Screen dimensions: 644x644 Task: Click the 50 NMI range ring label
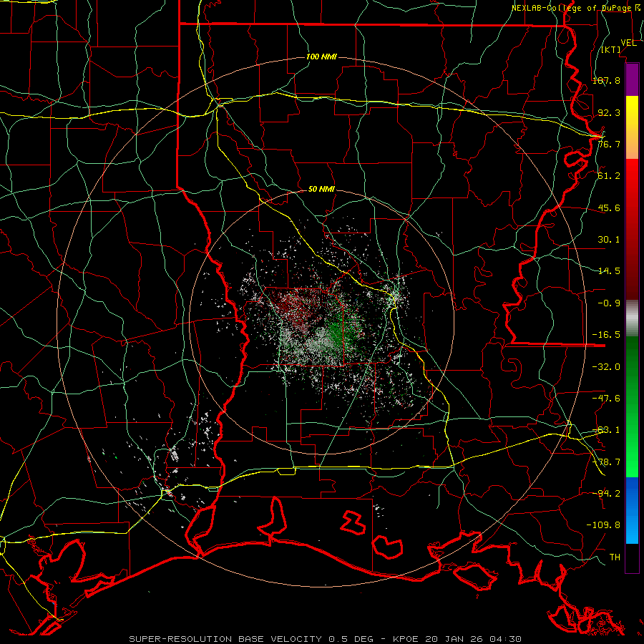click(321, 190)
